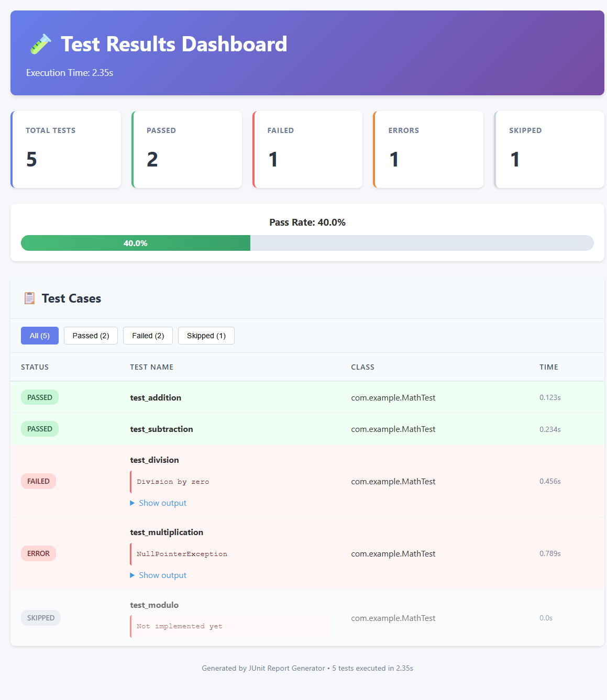
Task: Open the Errors stat card
Action: click(x=428, y=149)
